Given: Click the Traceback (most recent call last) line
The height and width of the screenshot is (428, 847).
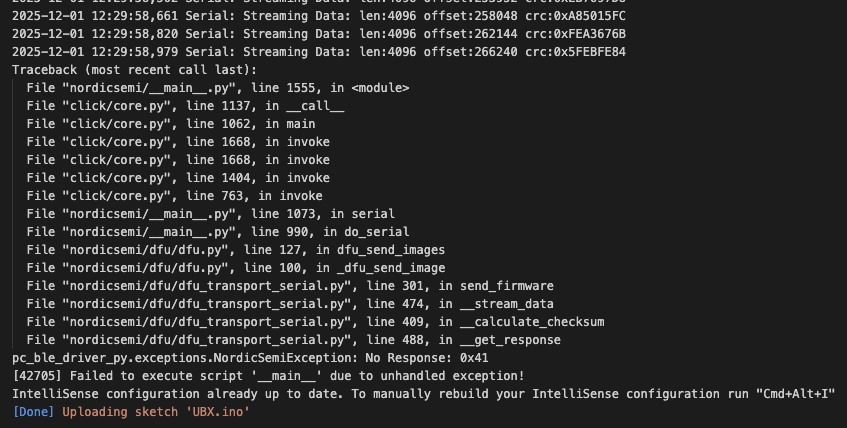Looking at the screenshot, I should tap(134, 70).
